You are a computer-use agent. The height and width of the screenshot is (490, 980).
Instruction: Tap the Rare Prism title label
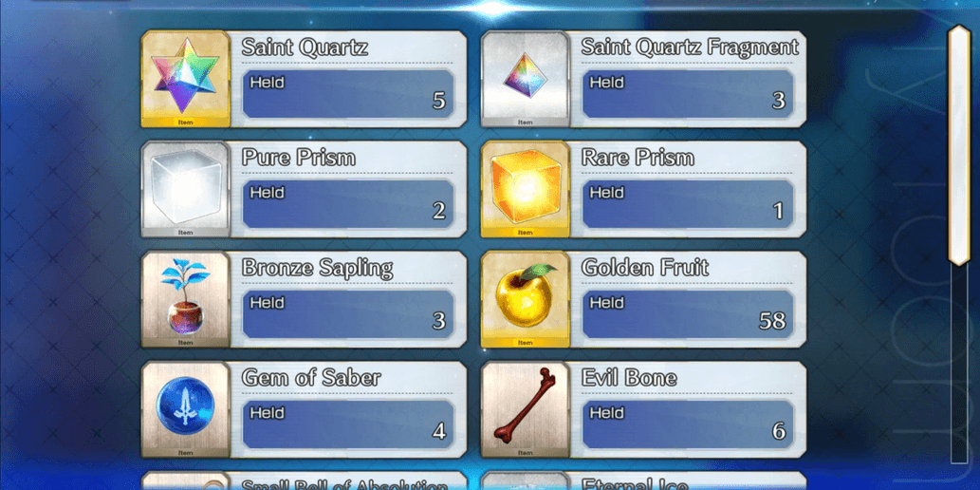tap(638, 158)
